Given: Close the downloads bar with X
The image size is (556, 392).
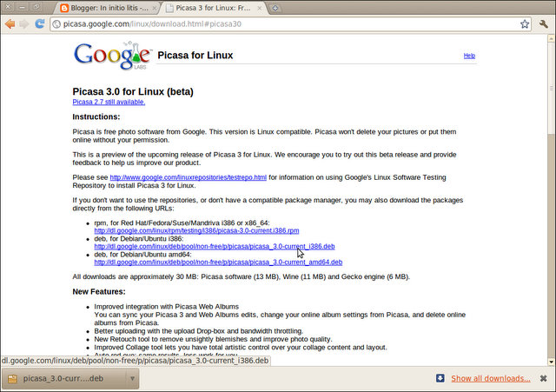Looking at the screenshot, I should pos(543,378).
